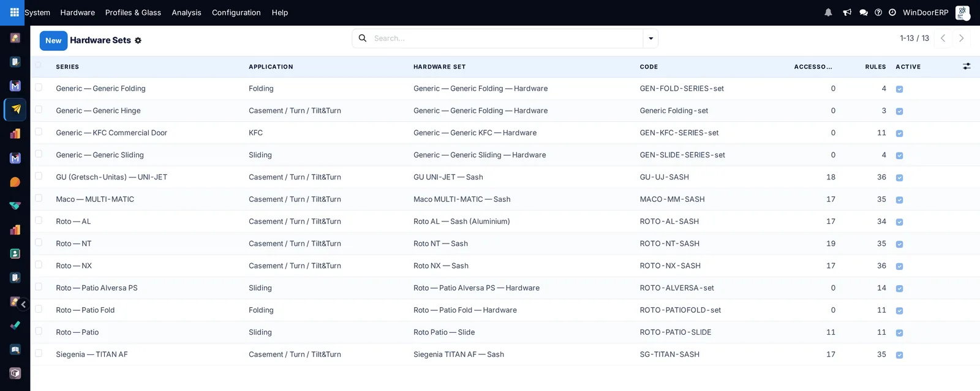Open the apps grid menu icon
Viewport: 980px width, 391px height.
[14, 12]
